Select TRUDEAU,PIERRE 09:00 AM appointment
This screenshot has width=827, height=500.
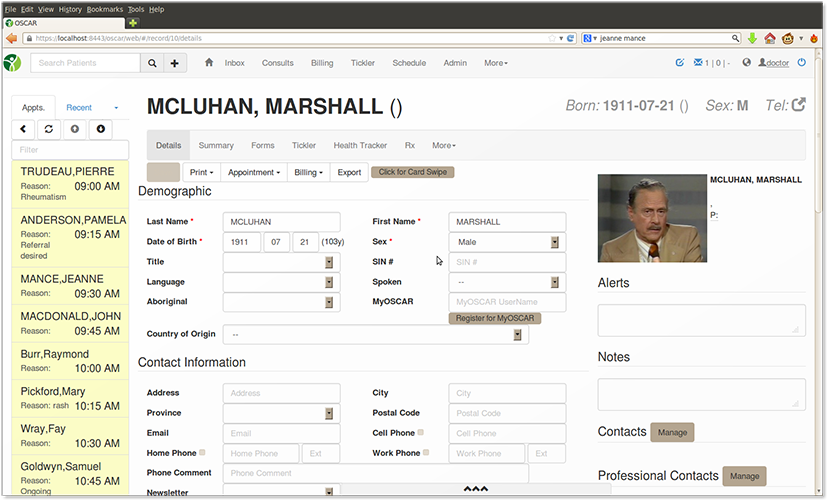pyautogui.click(x=70, y=184)
